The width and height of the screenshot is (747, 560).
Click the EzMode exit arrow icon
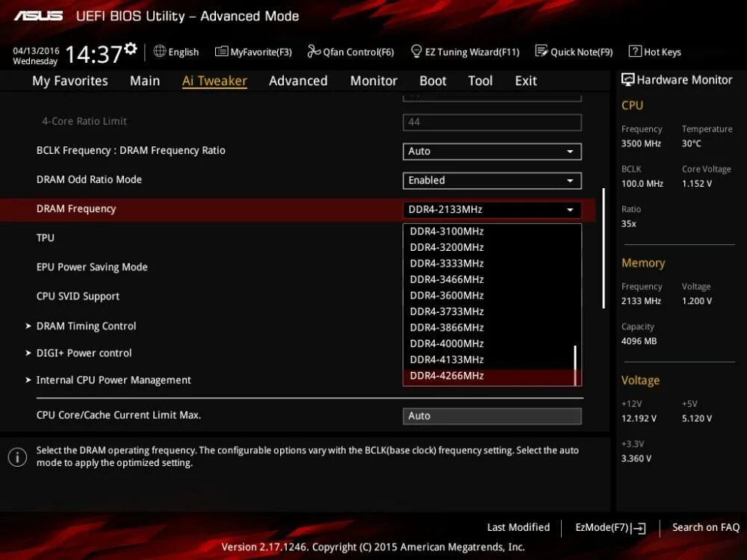pyautogui.click(x=639, y=528)
